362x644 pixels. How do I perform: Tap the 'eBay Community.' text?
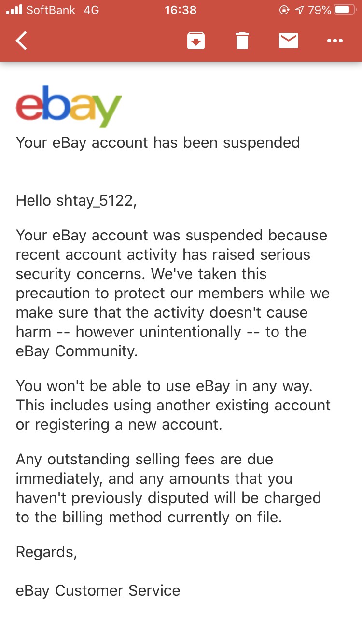point(77,351)
